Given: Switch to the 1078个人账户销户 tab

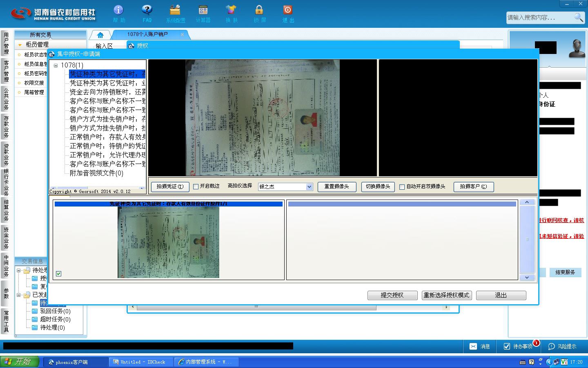Looking at the screenshot, I should (x=147, y=34).
